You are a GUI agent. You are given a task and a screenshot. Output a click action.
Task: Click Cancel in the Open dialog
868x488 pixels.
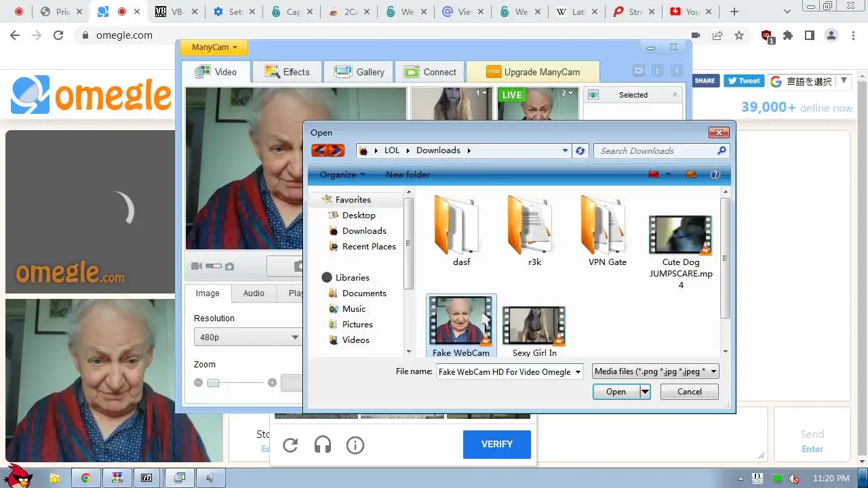pyautogui.click(x=690, y=392)
